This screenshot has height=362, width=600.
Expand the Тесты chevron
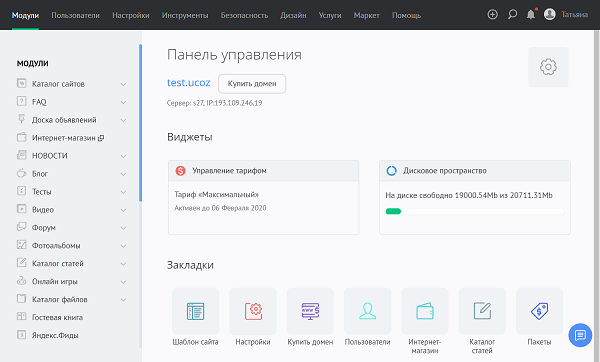123,192
